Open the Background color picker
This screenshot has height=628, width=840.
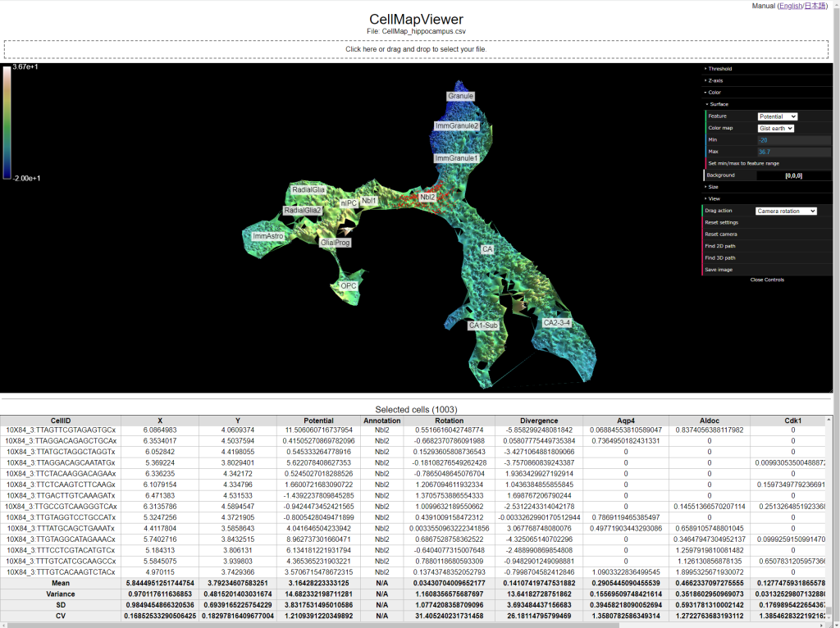point(794,175)
